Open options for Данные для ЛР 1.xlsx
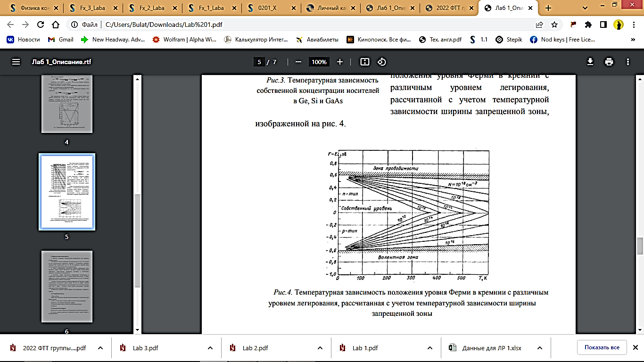Image resolution: width=644 pixels, height=362 pixels. [x=540, y=348]
